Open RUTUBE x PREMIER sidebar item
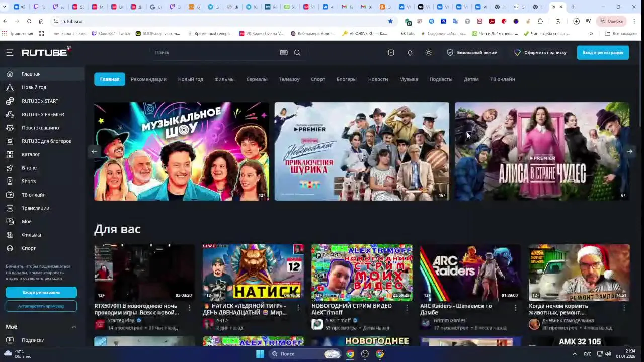 pyautogui.click(x=42, y=114)
